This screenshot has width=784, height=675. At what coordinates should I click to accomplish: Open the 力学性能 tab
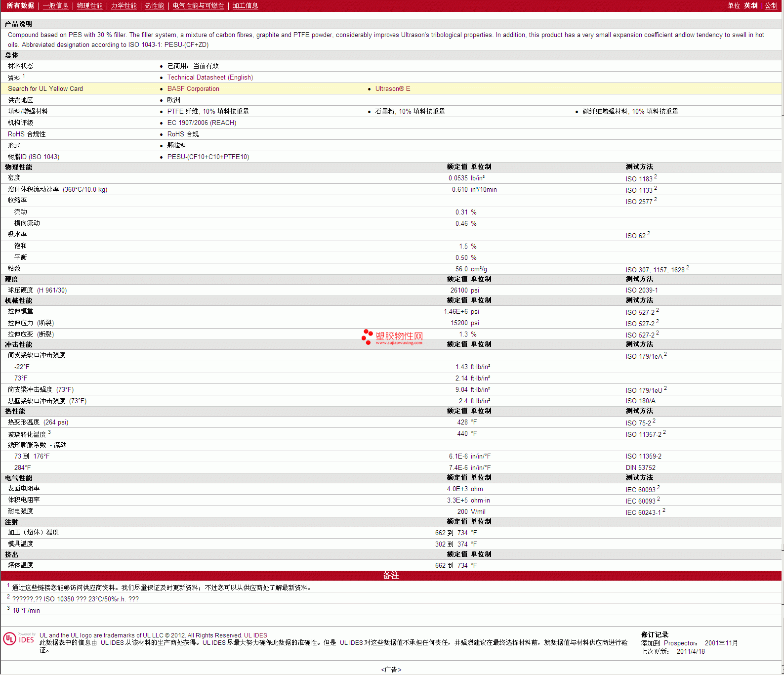pyautogui.click(x=124, y=6)
